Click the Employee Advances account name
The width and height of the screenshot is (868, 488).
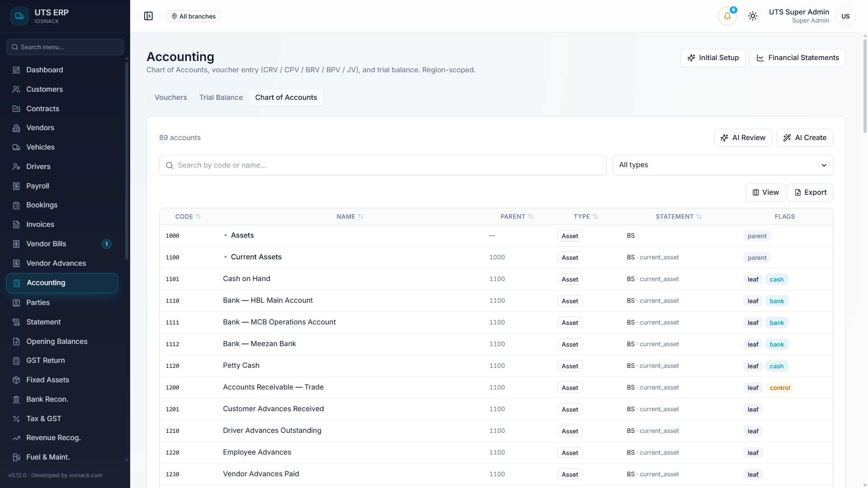257,452
